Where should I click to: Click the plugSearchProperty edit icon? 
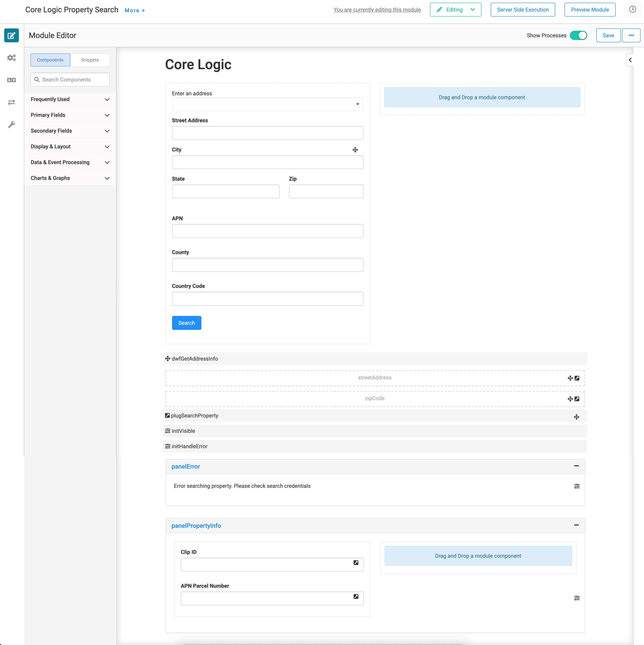tap(167, 416)
